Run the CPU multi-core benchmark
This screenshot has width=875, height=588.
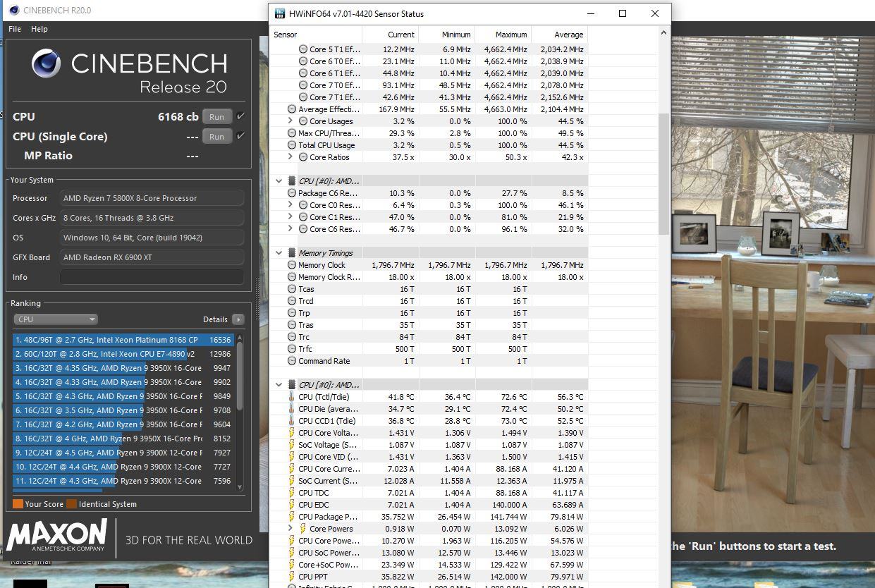click(x=216, y=117)
